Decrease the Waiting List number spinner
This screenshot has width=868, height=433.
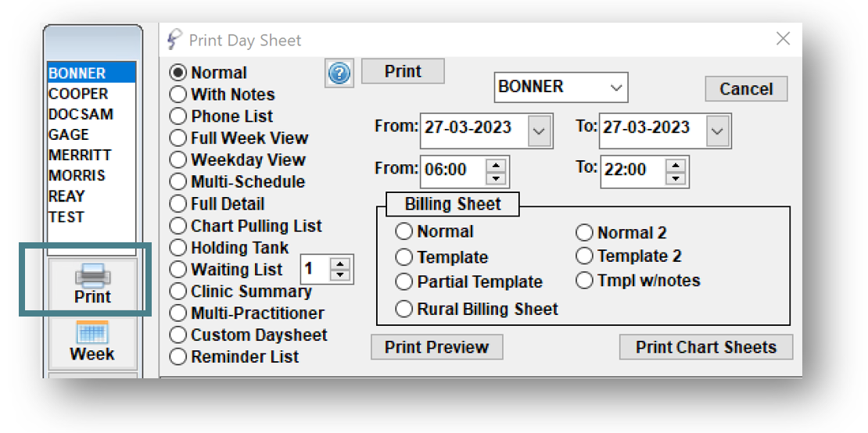(x=340, y=276)
